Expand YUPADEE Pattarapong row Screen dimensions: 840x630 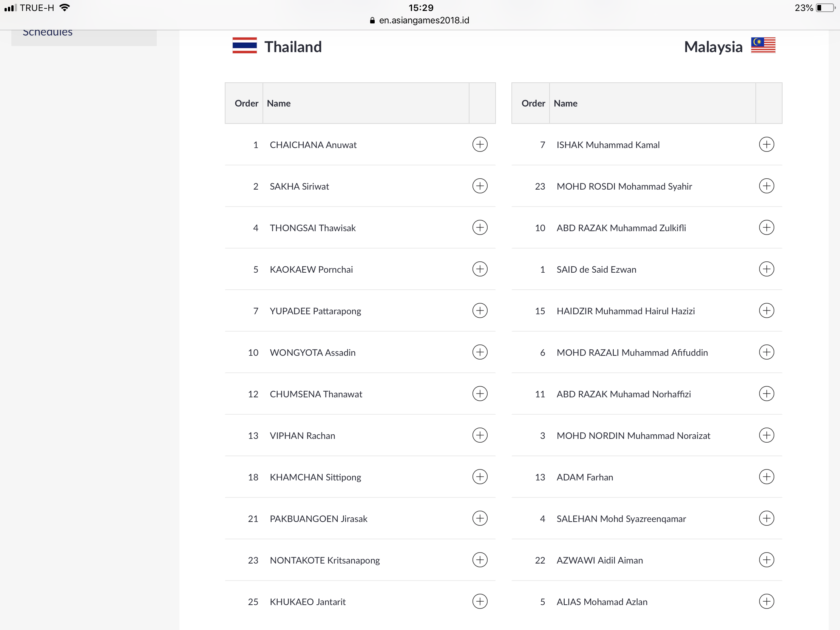(480, 310)
